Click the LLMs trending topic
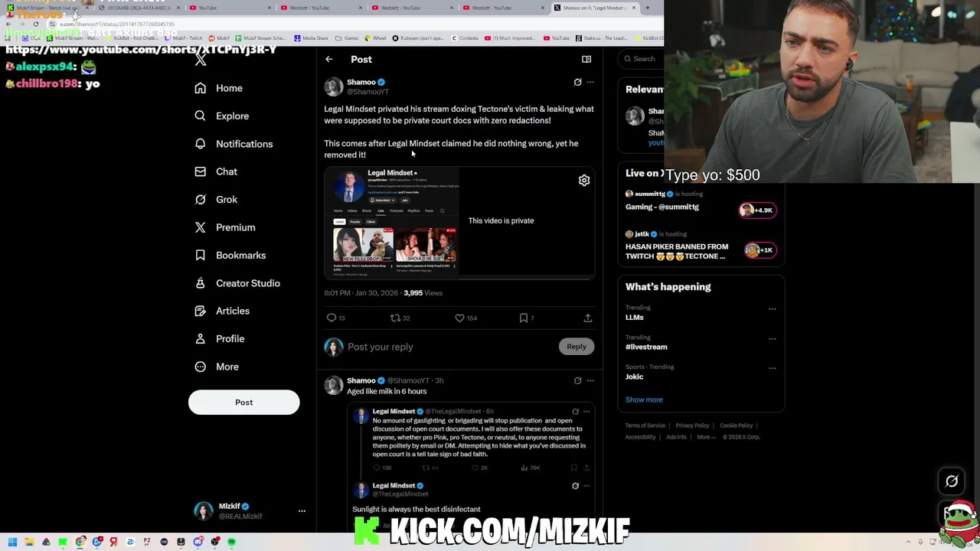Screen dimensions: 980x551 pos(635,318)
